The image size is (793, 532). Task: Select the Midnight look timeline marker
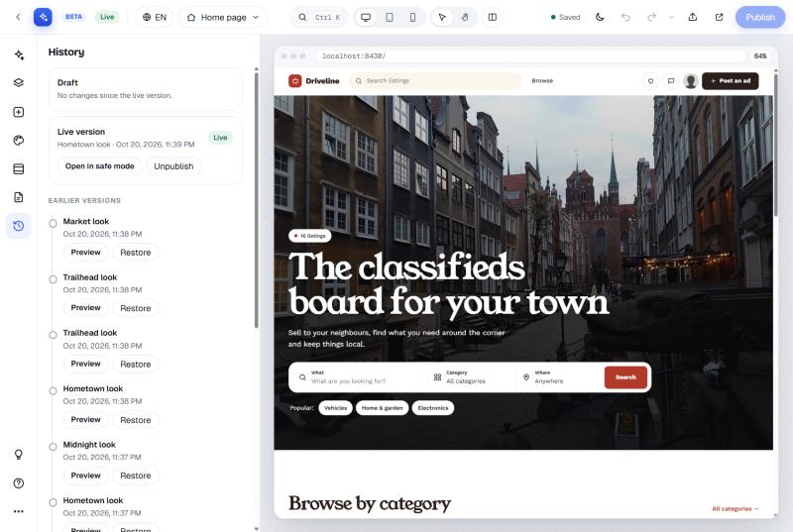click(53, 447)
